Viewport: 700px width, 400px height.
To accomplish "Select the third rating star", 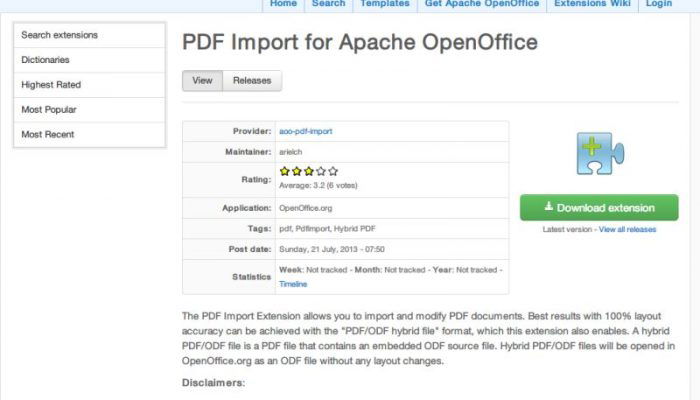I will tap(308, 171).
